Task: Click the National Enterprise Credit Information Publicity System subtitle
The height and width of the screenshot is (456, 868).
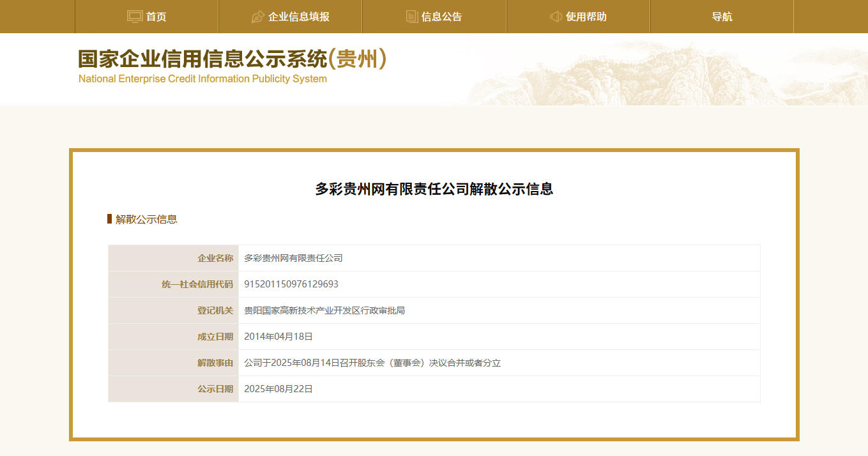Action: (202, 79)
